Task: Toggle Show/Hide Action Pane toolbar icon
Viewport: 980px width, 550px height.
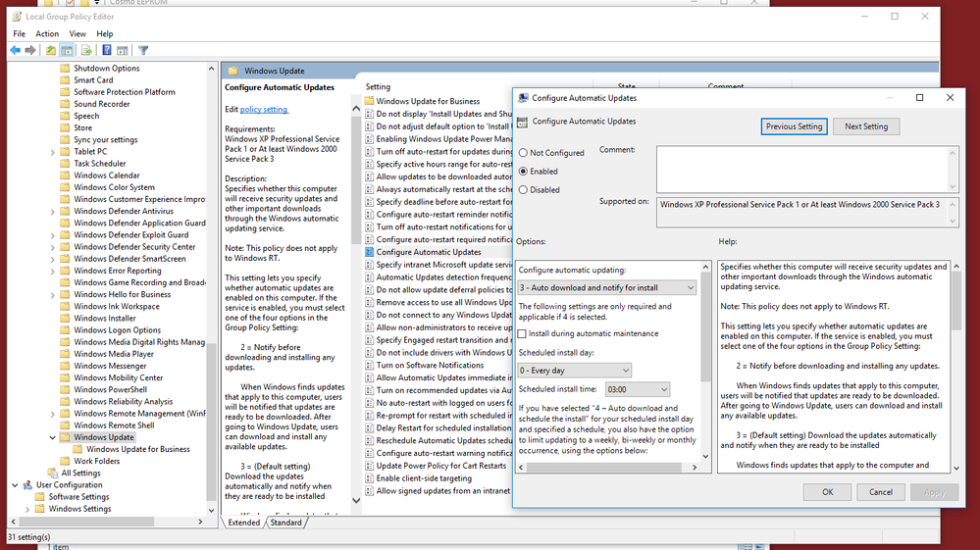Action: pyautogui.click(x=123, y=51)
